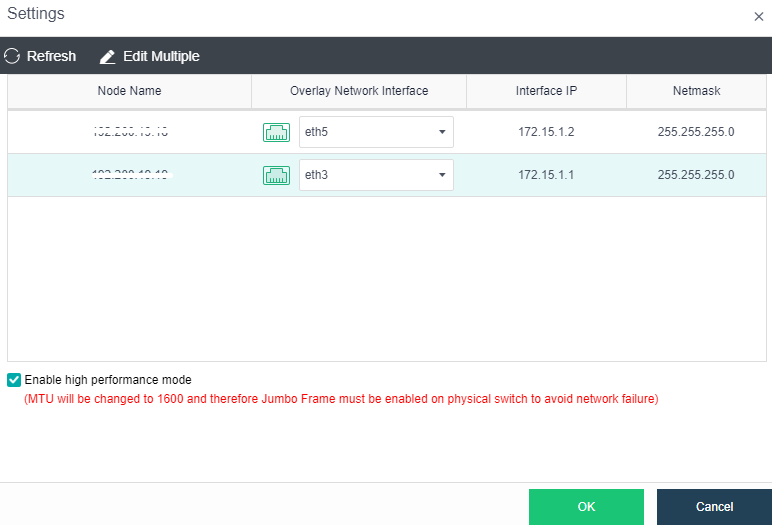Click the Netmask column header

pyautogui.click(x=696, y=91)
